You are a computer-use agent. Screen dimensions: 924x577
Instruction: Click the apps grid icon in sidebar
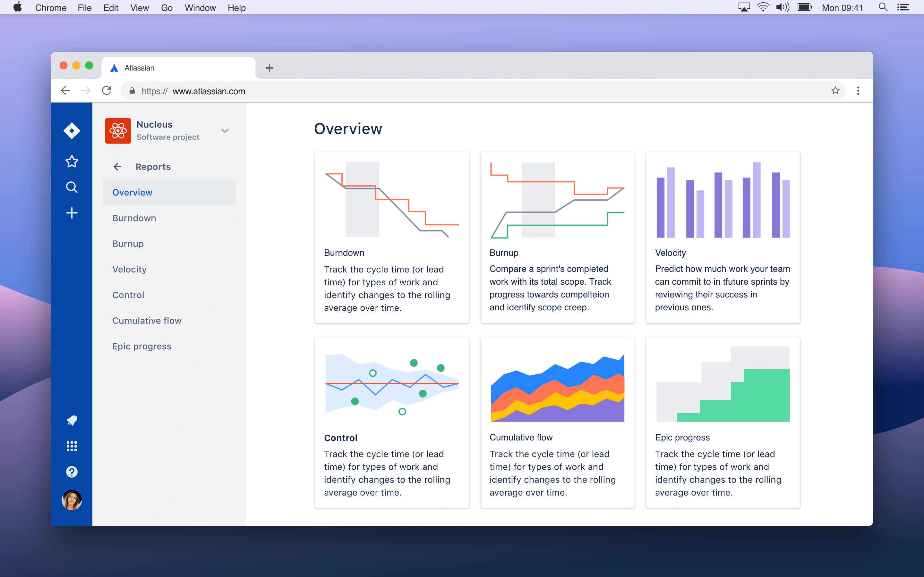[x=71, y=446]
